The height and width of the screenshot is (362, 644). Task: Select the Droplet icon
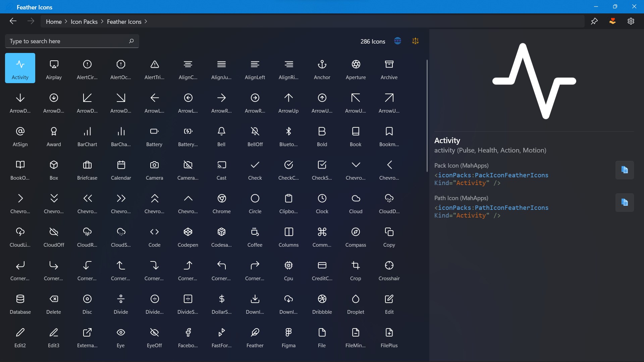(x=356, y=303)
